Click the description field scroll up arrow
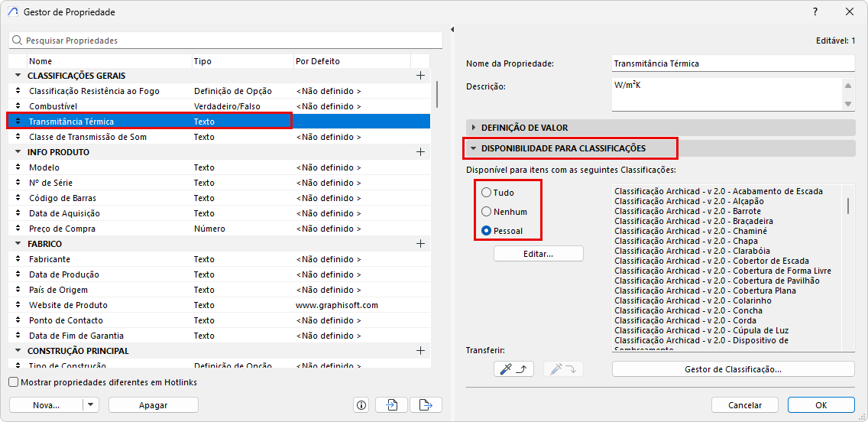 pos(847,86)
